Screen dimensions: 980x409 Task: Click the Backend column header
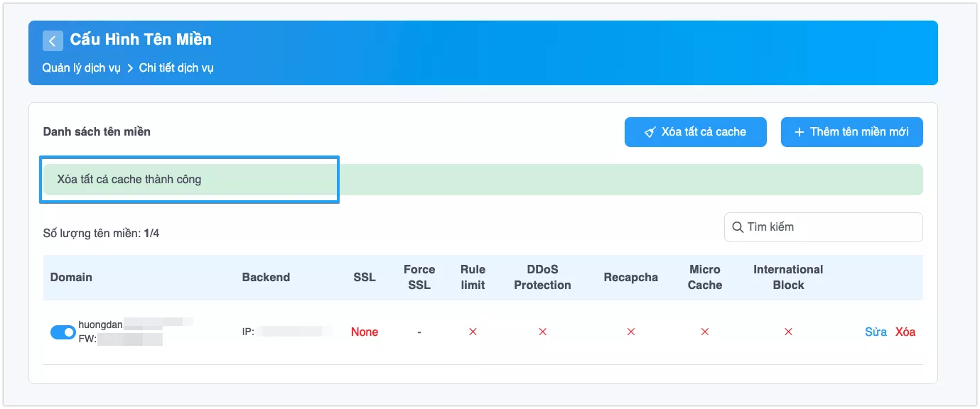pyautogui.click(x=266, y=277)
